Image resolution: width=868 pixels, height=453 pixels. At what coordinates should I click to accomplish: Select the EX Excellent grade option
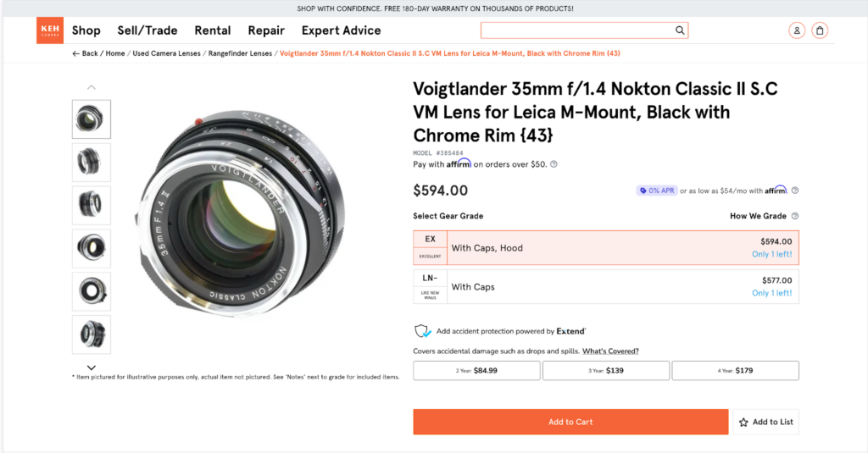point(605,248)
